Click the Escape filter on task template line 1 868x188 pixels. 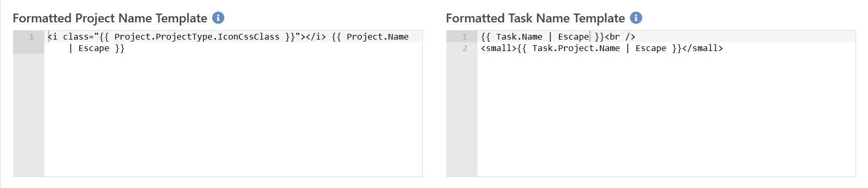pos(573,37)
